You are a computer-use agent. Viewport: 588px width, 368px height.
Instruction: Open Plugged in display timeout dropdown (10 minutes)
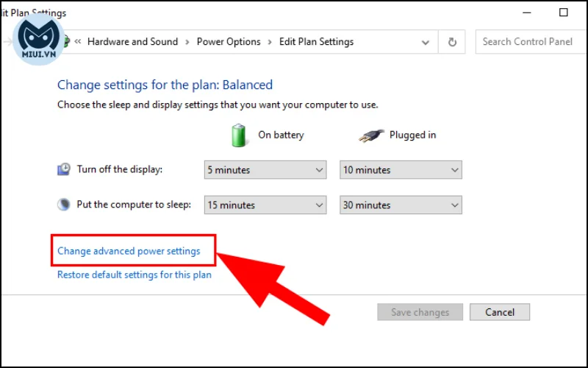pos(401,170)
